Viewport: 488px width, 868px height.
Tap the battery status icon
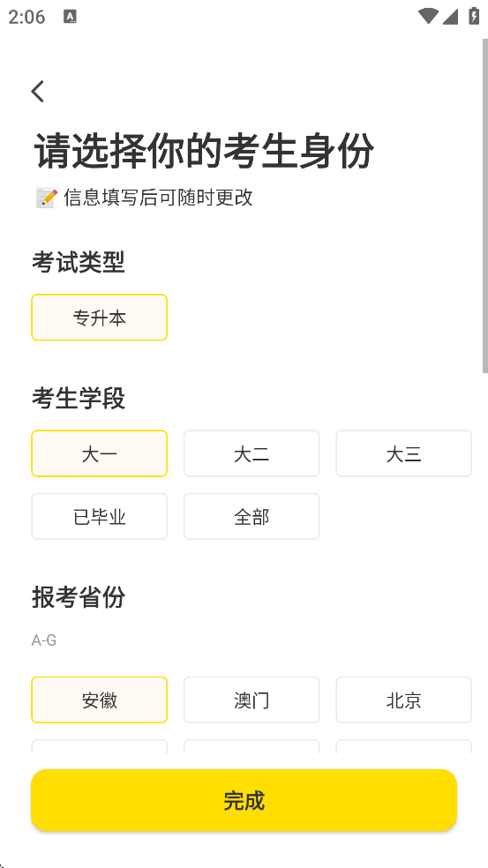474,16
